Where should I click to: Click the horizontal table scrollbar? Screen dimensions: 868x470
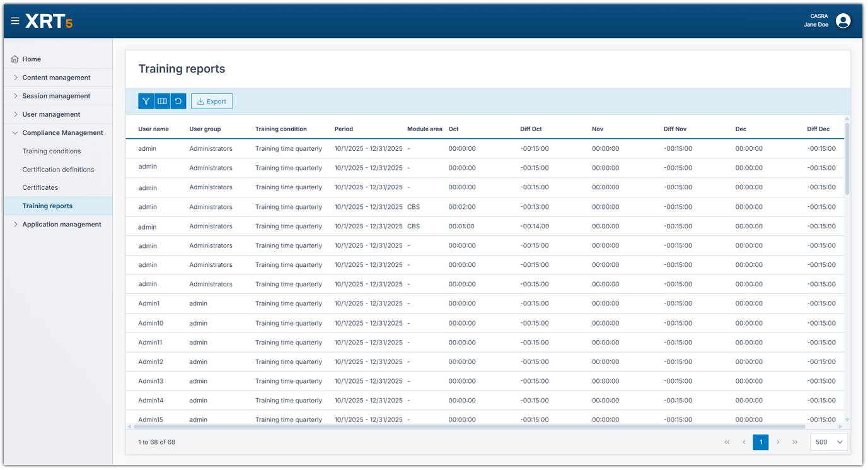tap(466, 427)
